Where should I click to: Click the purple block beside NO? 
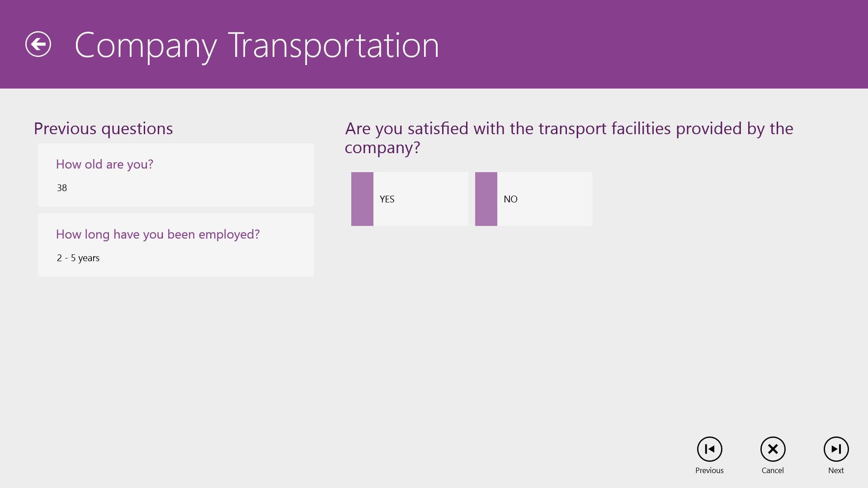click(486, 199)
